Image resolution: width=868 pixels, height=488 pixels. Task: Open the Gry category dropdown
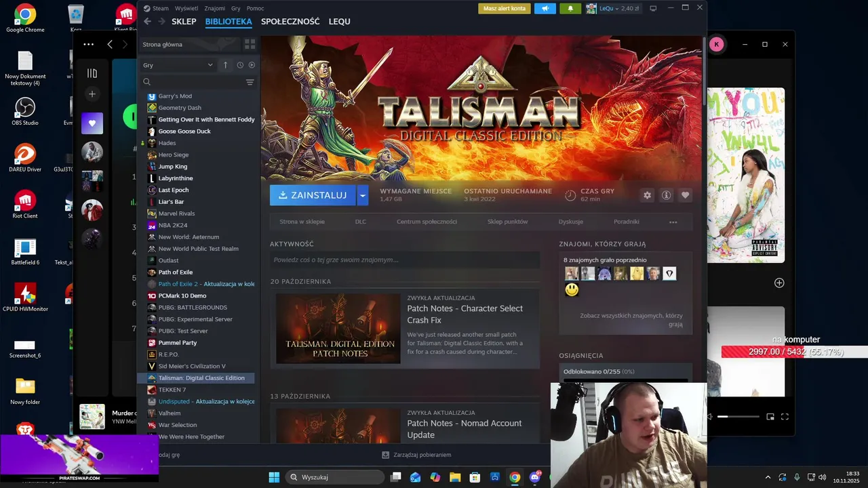(x=178, y=65)
